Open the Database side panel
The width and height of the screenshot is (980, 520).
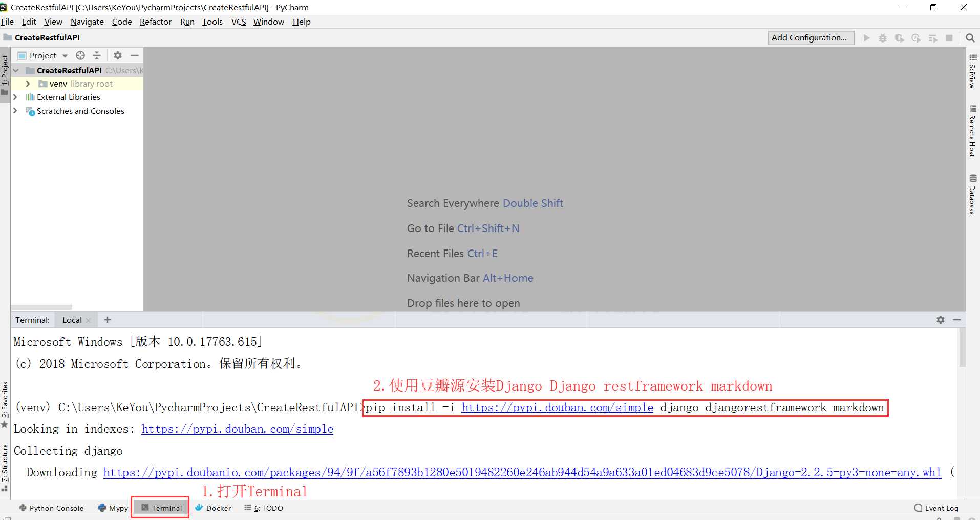pyautogui.click(x=973, y=195)
